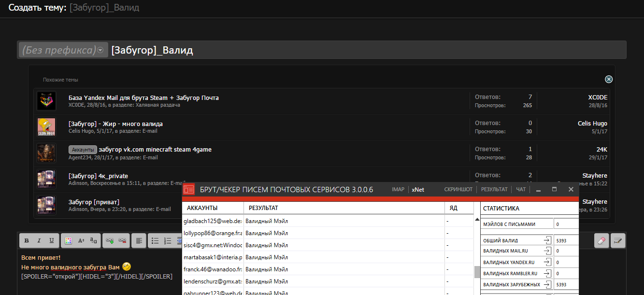Screen dimensions: 644x295
Task: Switch to IMAP mode in checker
Action: [398, 190]
